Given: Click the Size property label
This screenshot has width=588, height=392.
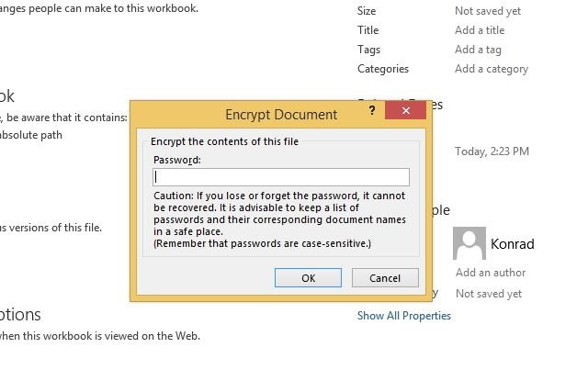Looking at the screenshot, I should [x=367, y=11].
